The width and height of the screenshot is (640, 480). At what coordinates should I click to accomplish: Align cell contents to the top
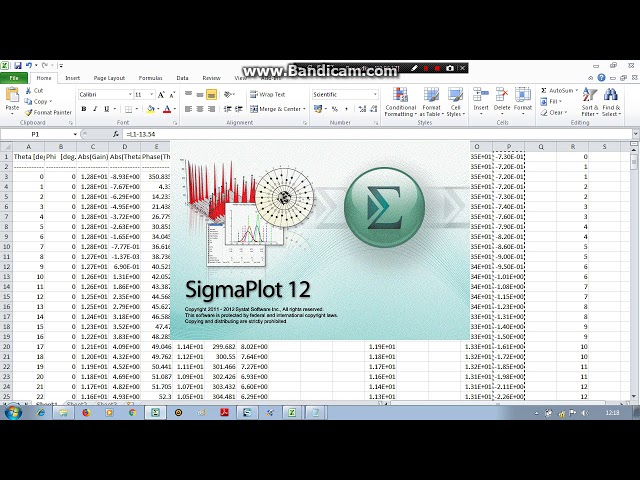[x=189, y=95]
